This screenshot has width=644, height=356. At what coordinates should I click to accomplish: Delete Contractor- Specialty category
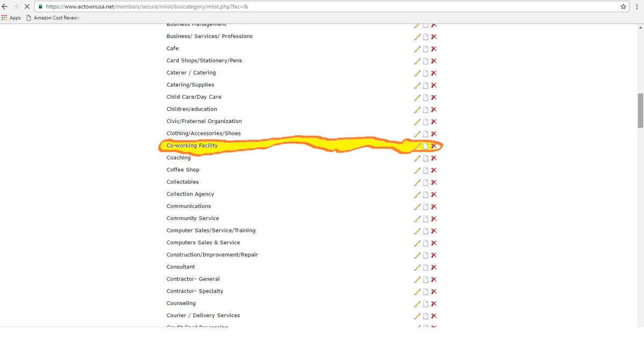pos(434,292)
